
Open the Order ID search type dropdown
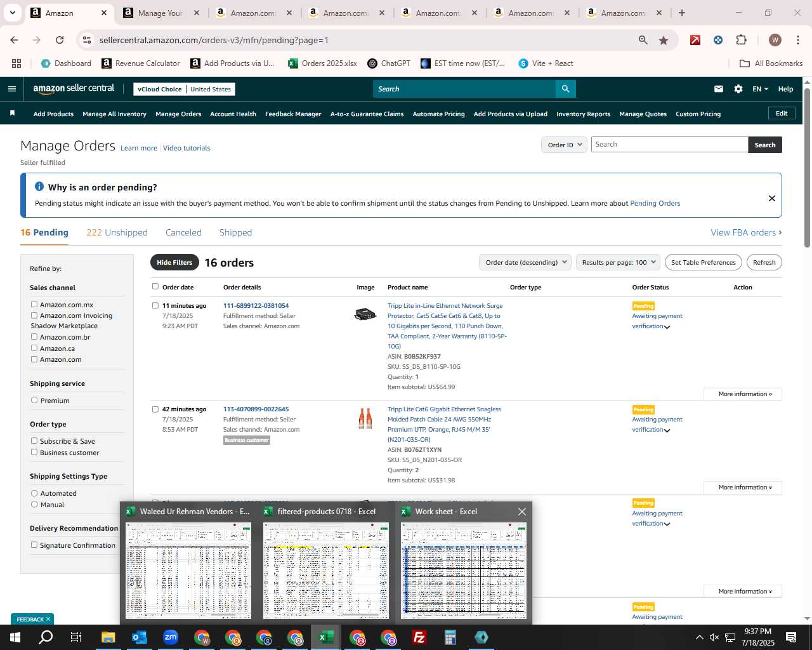coord(563,145)
